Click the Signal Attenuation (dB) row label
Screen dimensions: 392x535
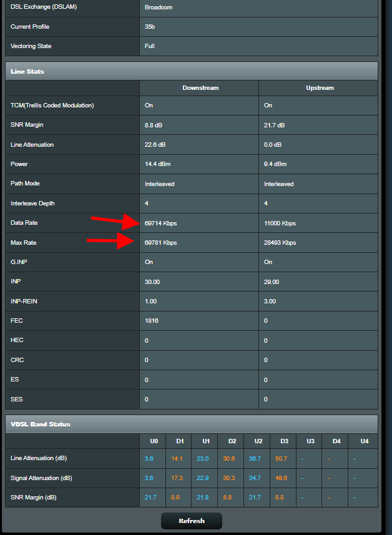coord(41,478)
